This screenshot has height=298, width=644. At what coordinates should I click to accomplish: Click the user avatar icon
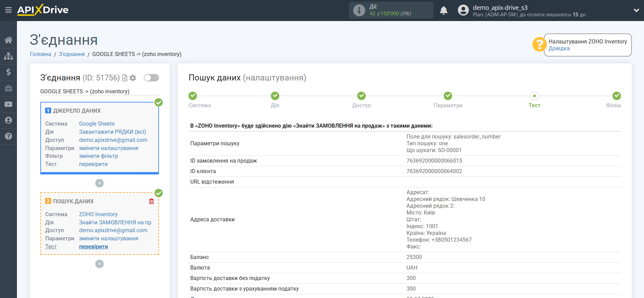click(x=463, y=10)
